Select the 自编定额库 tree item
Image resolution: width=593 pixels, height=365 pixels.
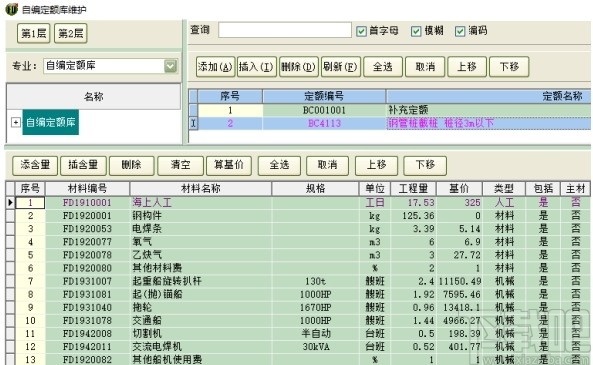coord(51,122)
